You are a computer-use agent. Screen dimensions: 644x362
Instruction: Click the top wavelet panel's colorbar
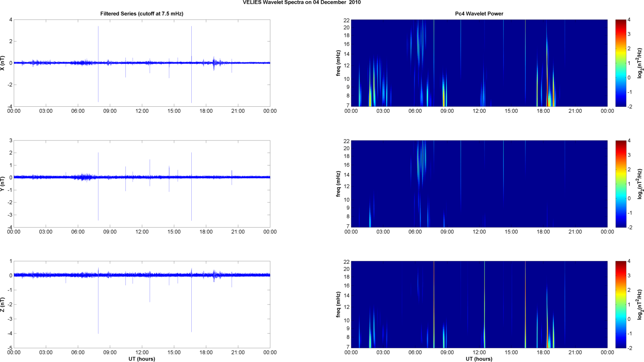tap(621, 63)
